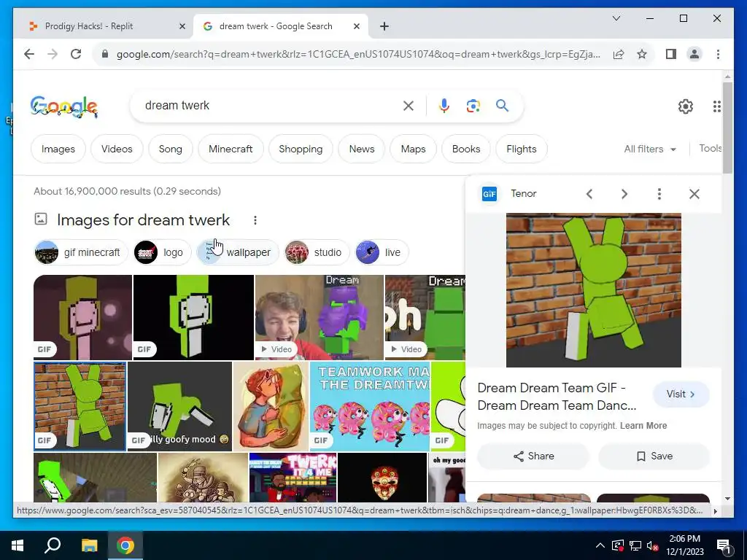
Task: Click the wallpaper suggestion chip
Action: point(238,252)
